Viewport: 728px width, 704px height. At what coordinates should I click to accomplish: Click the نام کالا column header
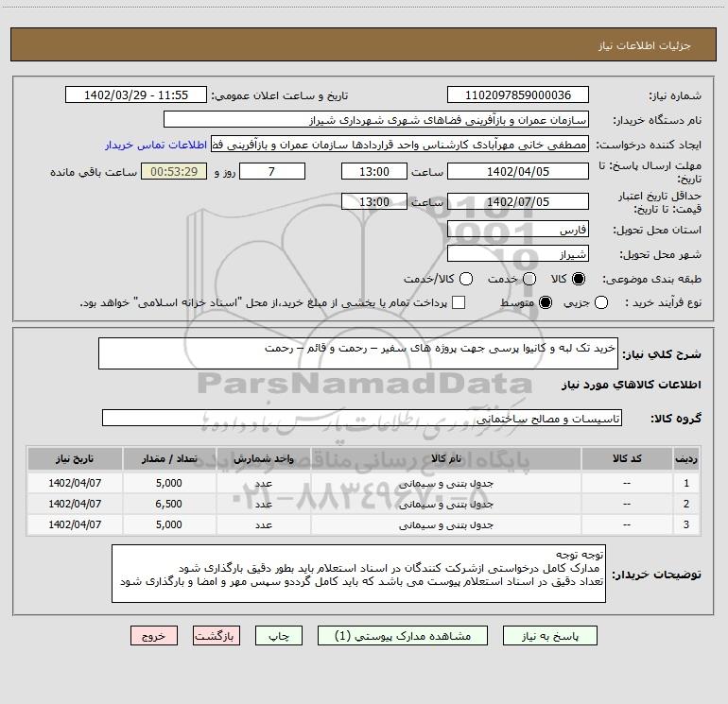[x=445, y=458]
